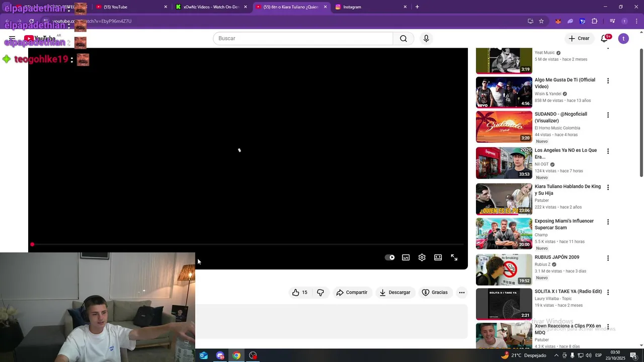Show hidden system tray icons
Viewport: 644px width, 362px height.
pyautogui.click(x=556, y=355)
